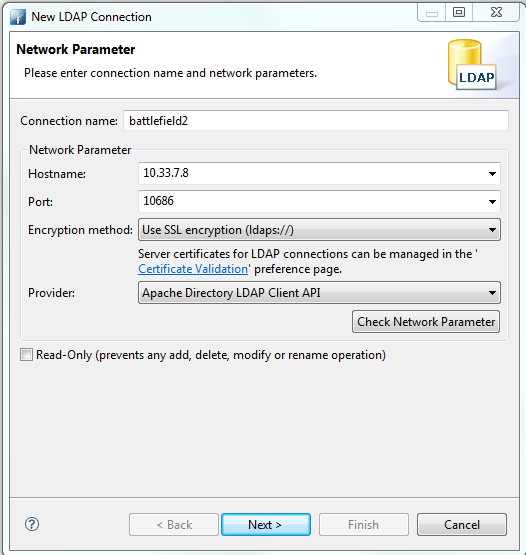Maximize the New LDAP Connection dialog

coord(459,13)
